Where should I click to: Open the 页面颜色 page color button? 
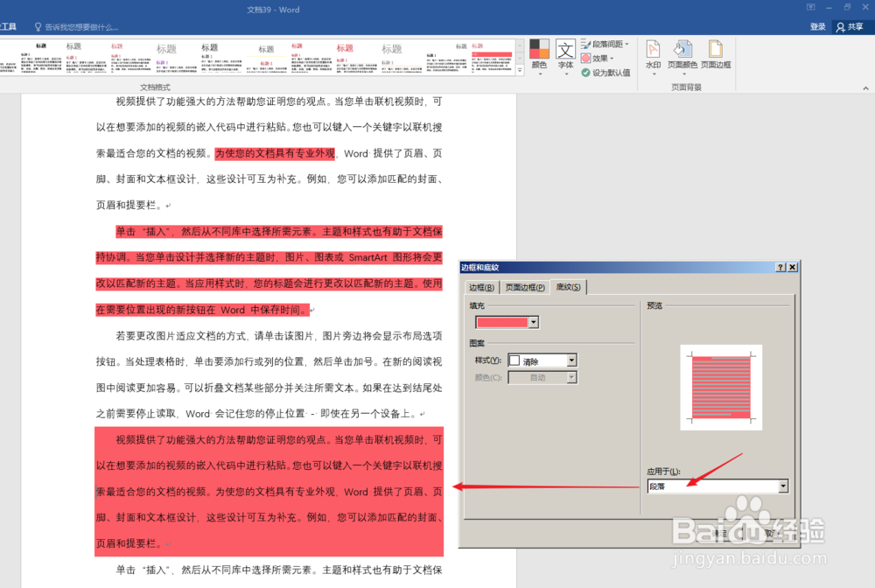(x=682, y=56)
